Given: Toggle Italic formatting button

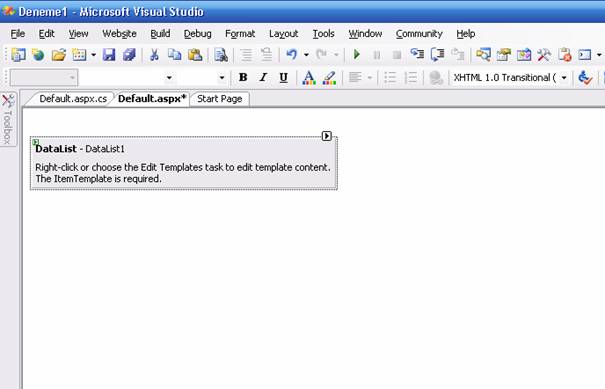Looking at the screenshot, I should [263, 78].
